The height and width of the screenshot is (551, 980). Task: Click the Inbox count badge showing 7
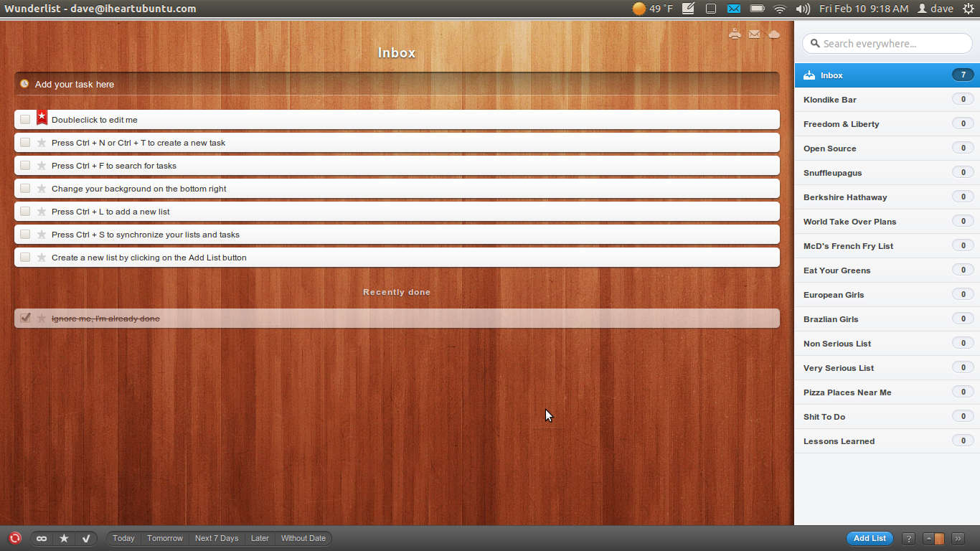963,75
